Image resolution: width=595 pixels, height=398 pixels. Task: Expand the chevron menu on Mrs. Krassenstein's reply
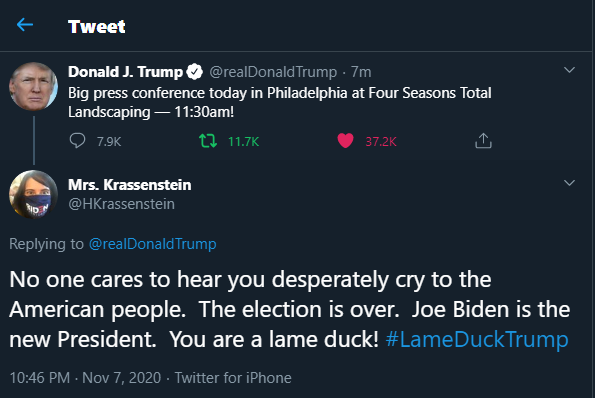tap(569, 183)
